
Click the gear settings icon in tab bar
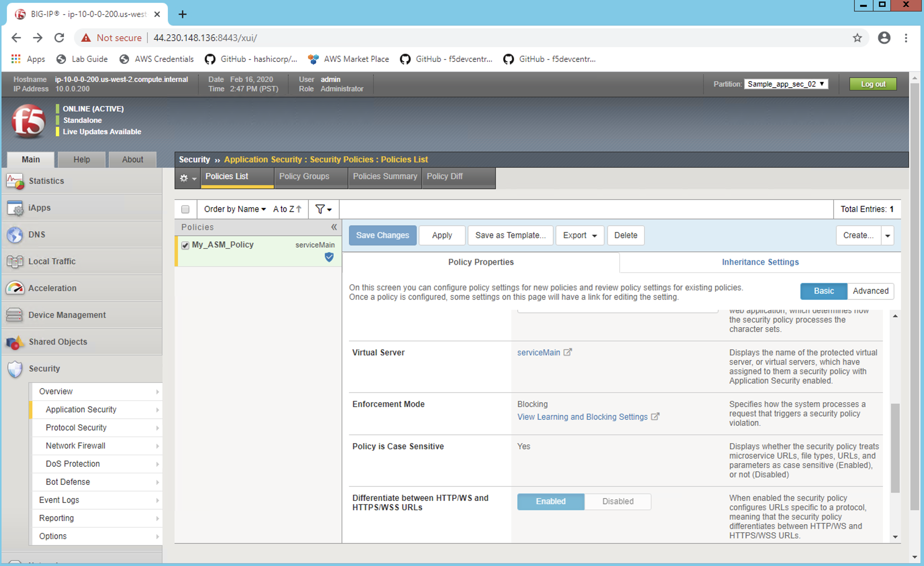click(x=184, y=178)
